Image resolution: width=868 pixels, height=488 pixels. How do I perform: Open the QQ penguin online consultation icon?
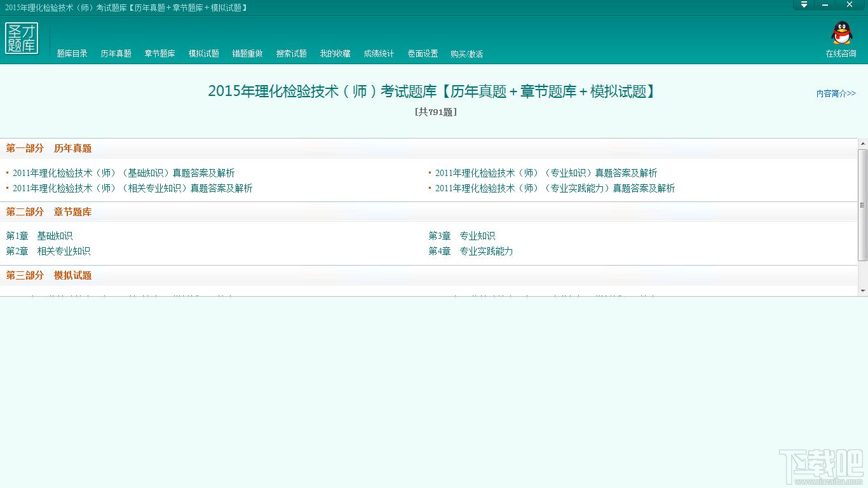coord(841,34)
